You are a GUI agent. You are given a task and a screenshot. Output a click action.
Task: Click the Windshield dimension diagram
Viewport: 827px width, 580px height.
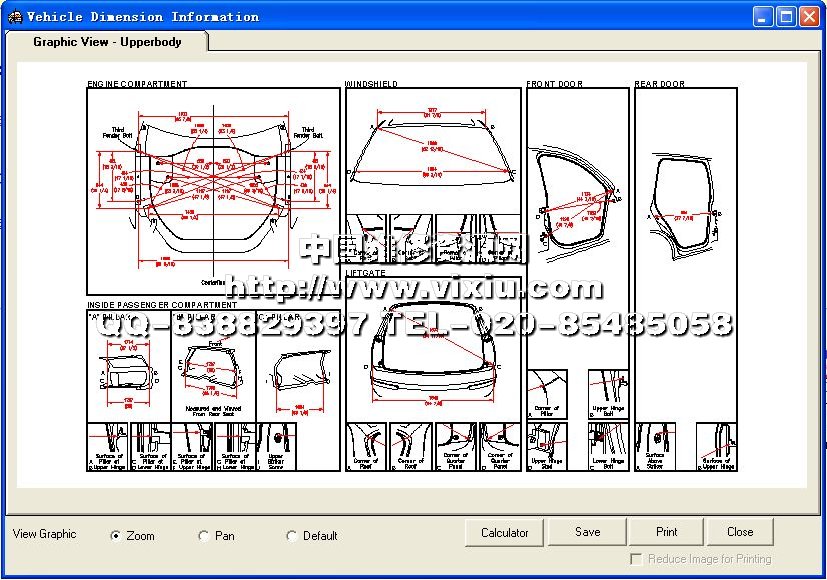[433, 150]
